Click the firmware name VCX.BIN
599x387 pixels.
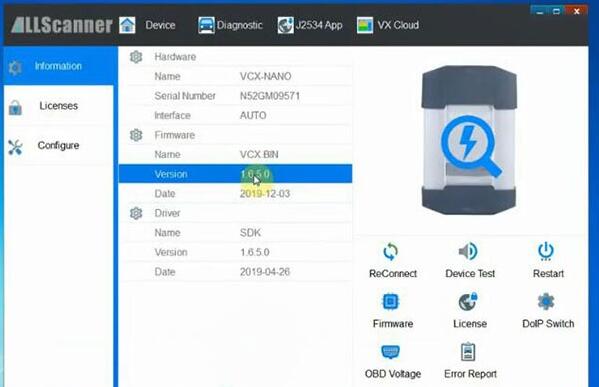tap(259, 154)
